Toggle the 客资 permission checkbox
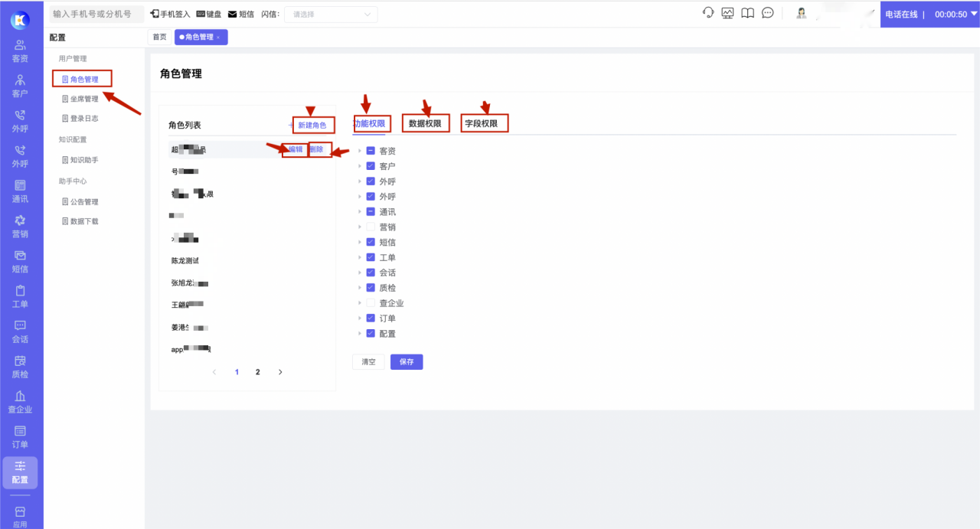Image resolution: width=980 pixels, height=529 pixels. point(371,151)
